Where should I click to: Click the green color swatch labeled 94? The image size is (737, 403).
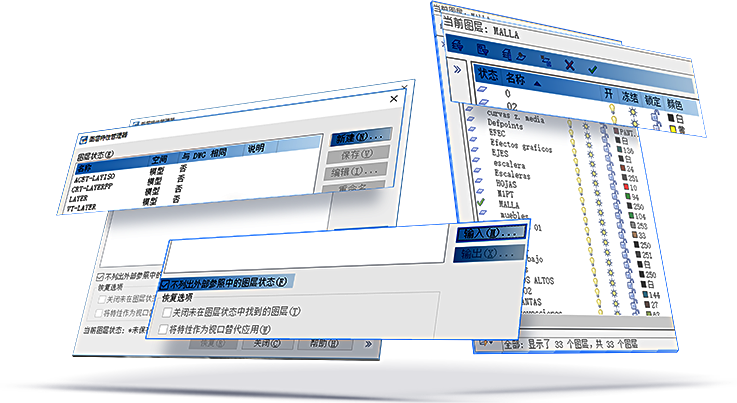(627, 197)
